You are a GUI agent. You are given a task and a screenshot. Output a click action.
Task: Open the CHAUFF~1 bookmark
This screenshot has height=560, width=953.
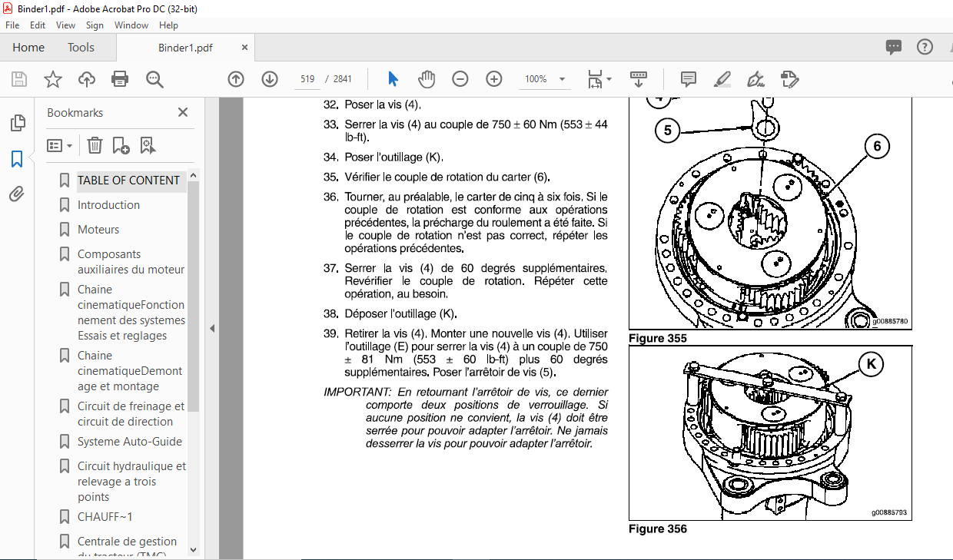click(105, 517)
